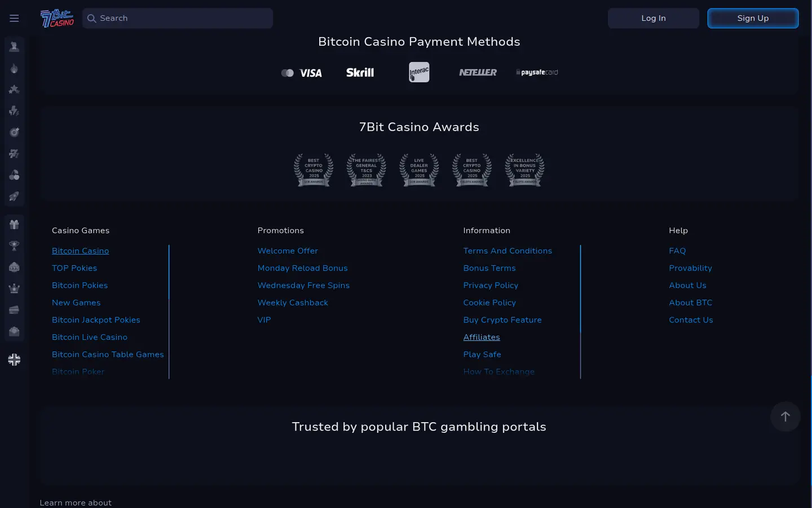Open the Welcome Offer promotion
Screen dimensions: 812x508
click(288, 251)
